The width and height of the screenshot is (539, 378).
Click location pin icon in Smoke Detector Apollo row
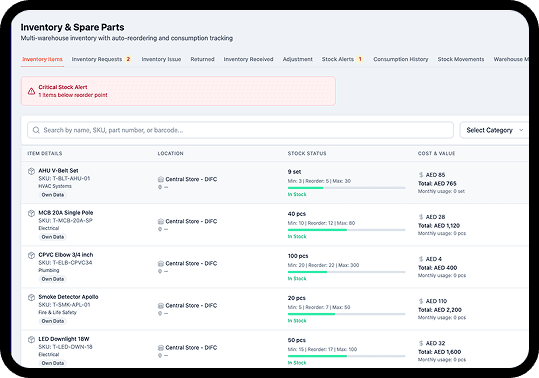tap(160, 313)
